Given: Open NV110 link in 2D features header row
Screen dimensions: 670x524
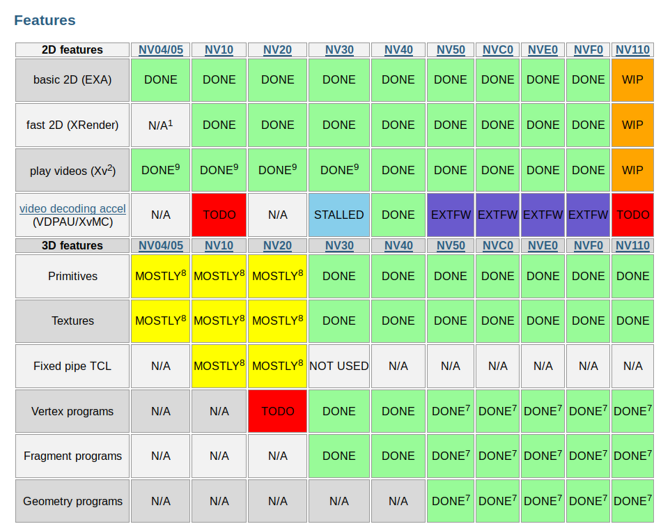Looking at the screenshot, I should [632, 49].
